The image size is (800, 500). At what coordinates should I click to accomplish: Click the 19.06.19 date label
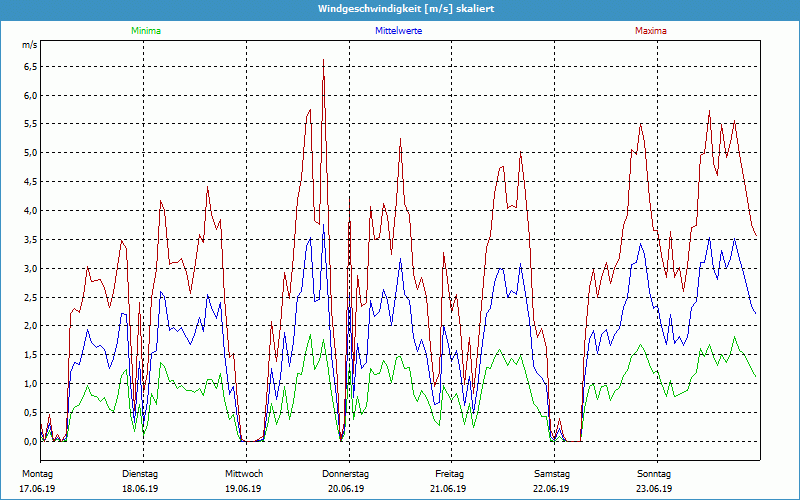[243, 489]
